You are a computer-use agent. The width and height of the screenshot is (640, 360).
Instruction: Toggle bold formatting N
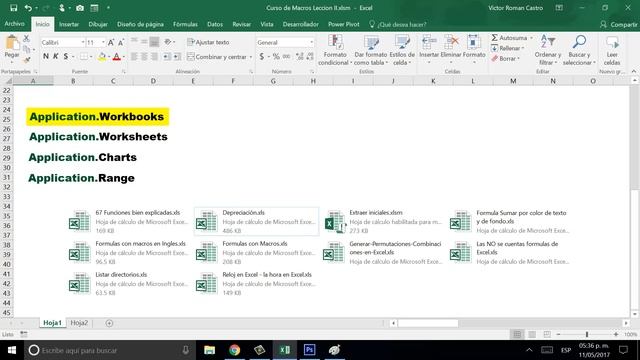(46, 56)
